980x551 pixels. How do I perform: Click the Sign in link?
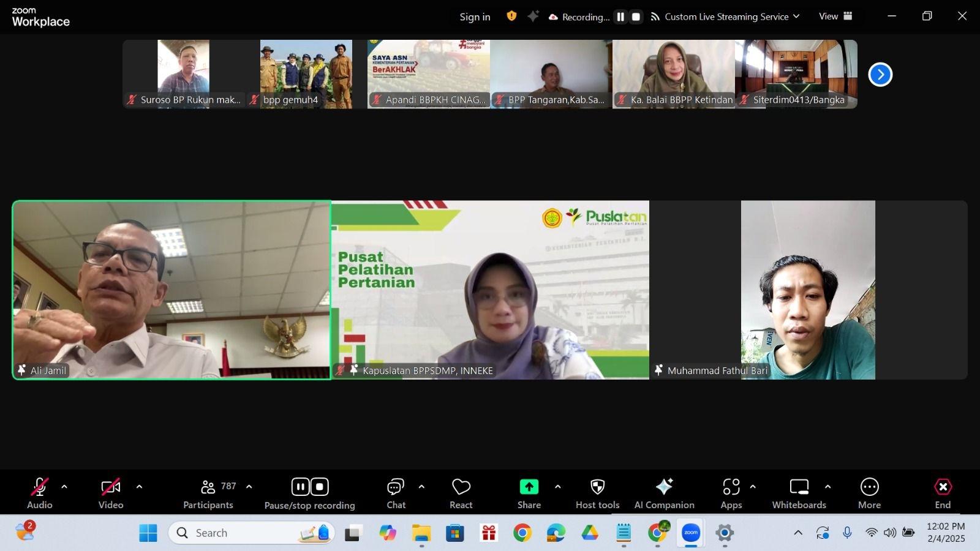[475, 17]
